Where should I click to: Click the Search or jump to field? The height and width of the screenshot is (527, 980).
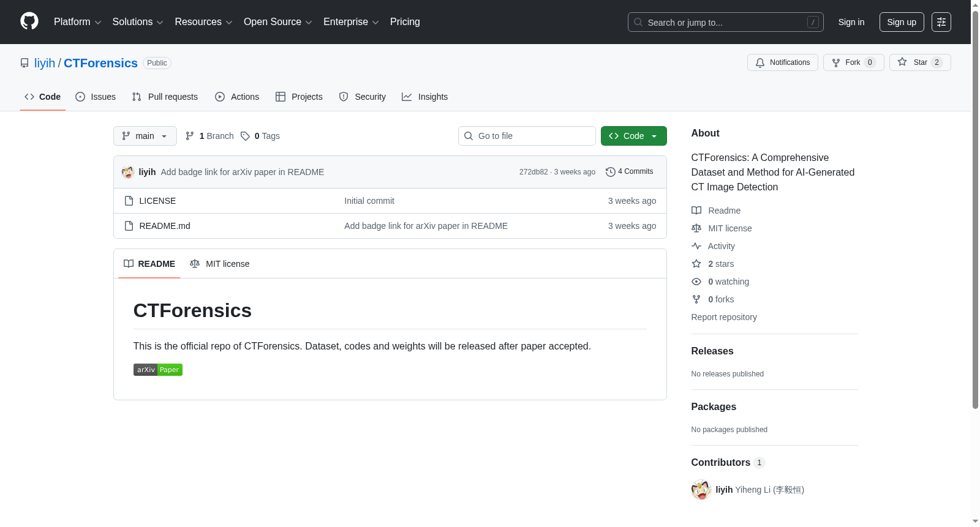(726, 22)
